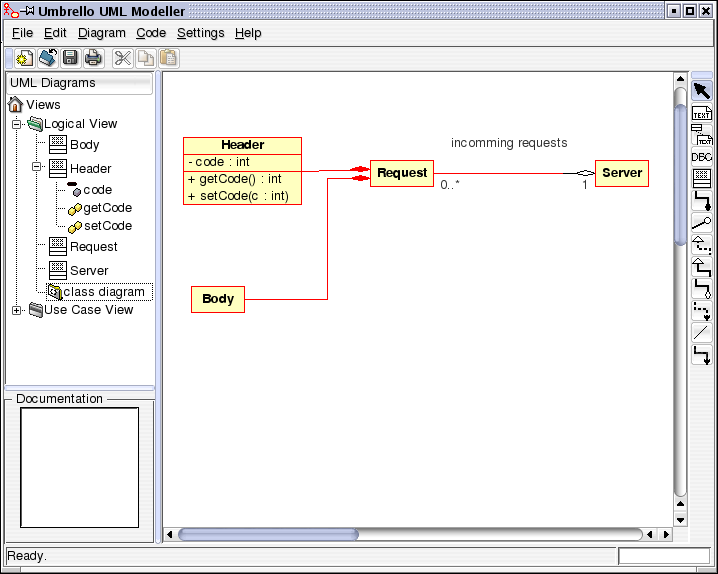Click the Paste clipboard icon
Viewport: 718px width, 574px height.
click(169, 58)
